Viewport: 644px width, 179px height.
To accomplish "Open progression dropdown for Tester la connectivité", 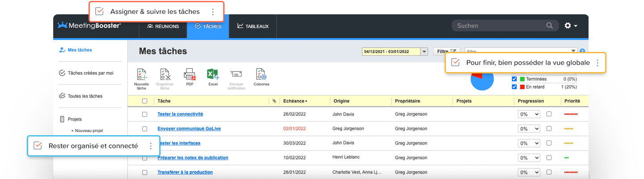I will [529, 114].
